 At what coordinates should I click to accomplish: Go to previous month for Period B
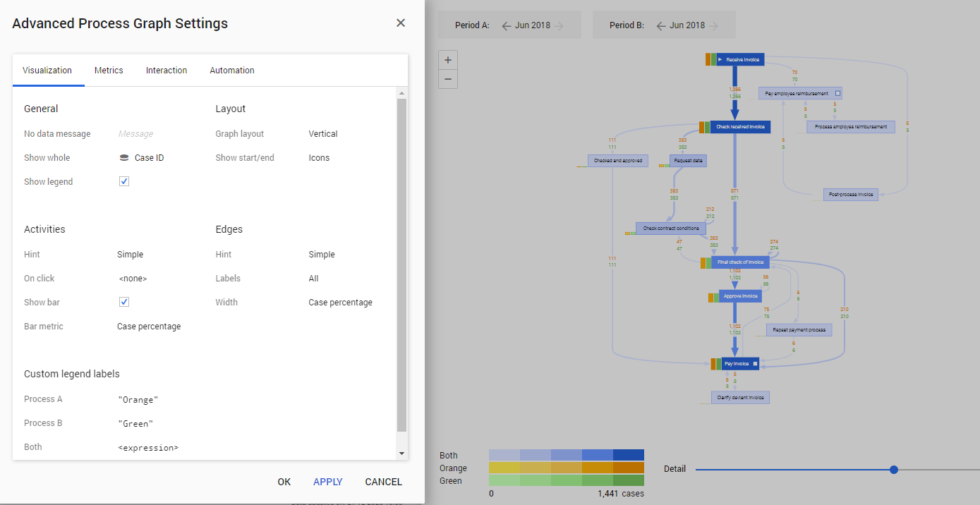tap(661, 25)
